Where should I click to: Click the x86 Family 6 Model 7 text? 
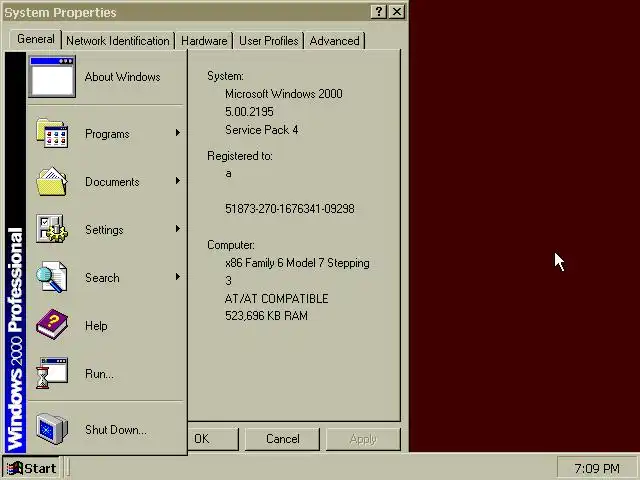(x=297, y=263)
